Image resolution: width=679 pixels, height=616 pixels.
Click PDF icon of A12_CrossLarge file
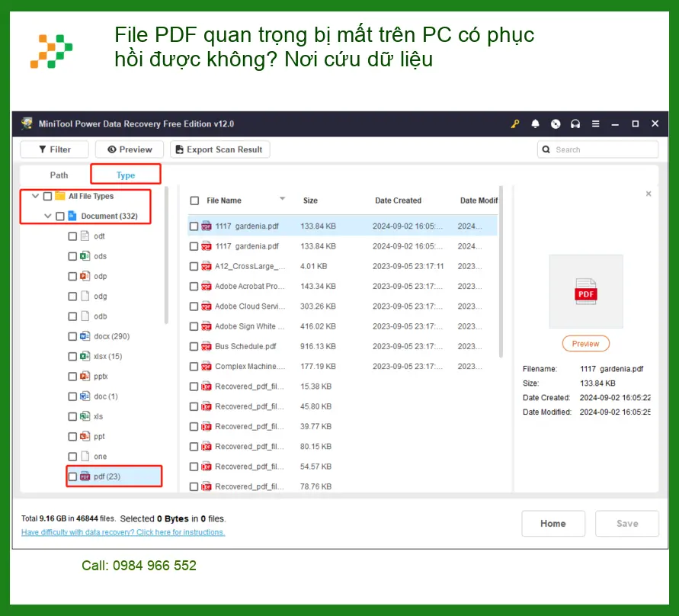tap(206, 266)
